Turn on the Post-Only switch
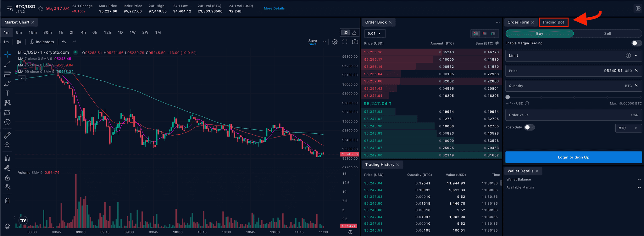This screenshot has height=236, width=644. 530,127
